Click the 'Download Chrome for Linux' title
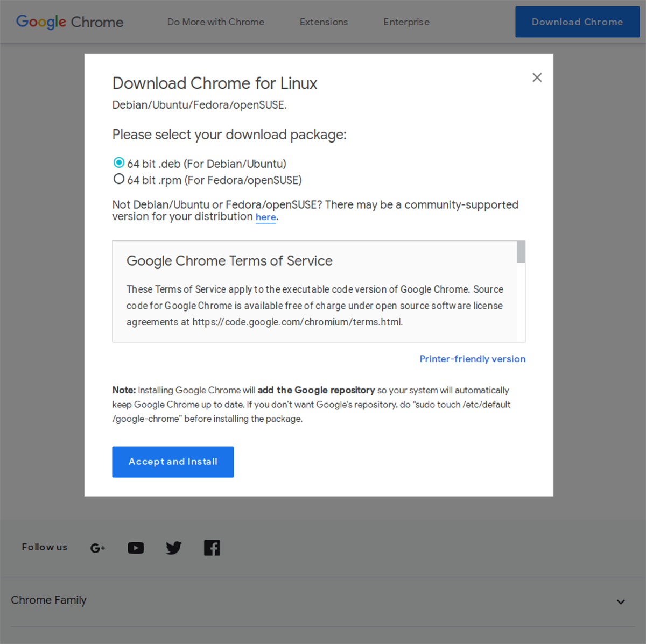646x644 pixels. coord(215,83)
